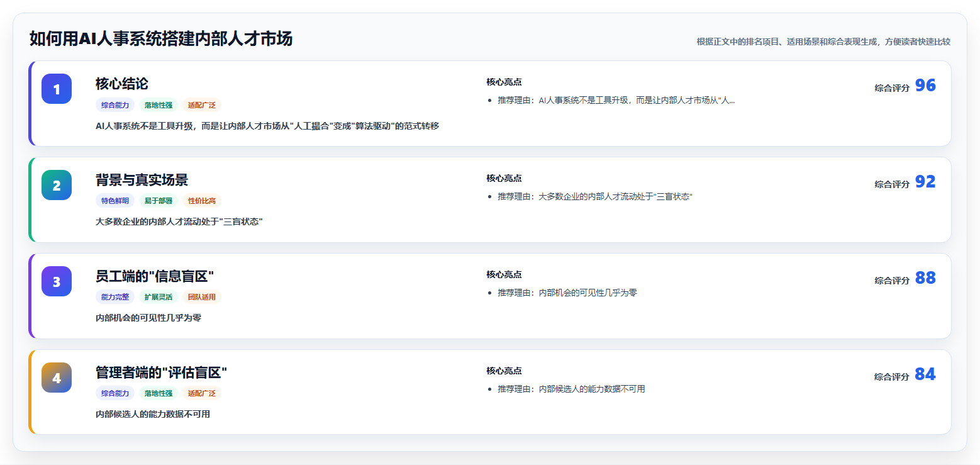Click the score value 92
Image resolution: width=980 pixels, height=465 pixels.
click(x=925, y=182)
